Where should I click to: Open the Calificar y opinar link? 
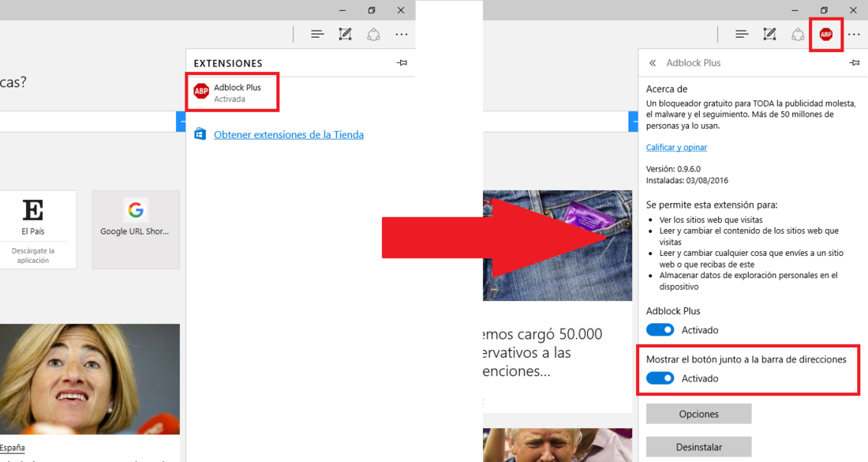pos(676,148)
